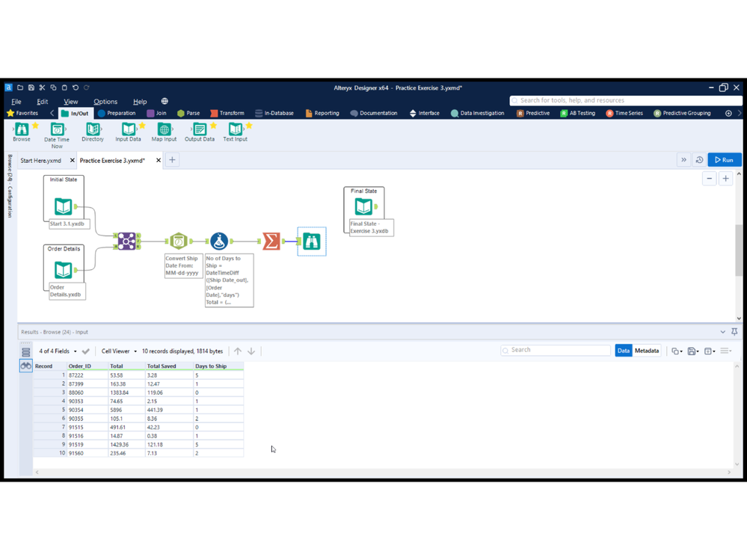Toggle the Metadata view button in Results
This screenshot has width=747, height=560.
pos(647,351)
